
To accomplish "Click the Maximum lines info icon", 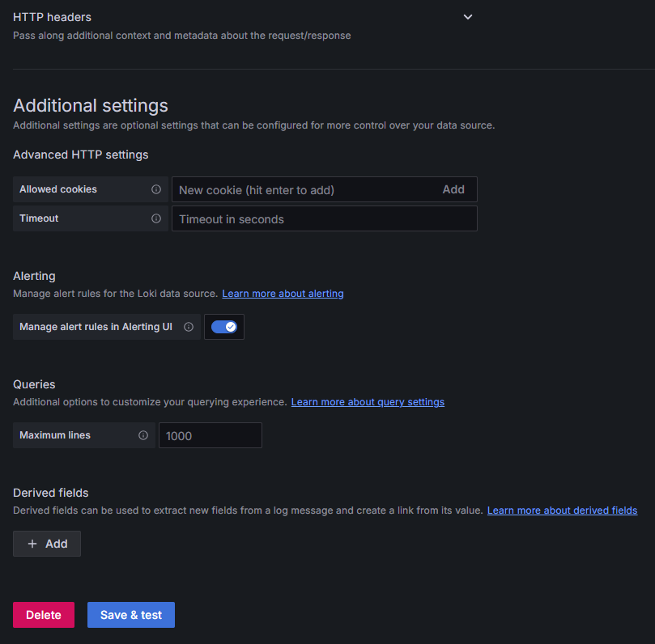I will point(142,435).
